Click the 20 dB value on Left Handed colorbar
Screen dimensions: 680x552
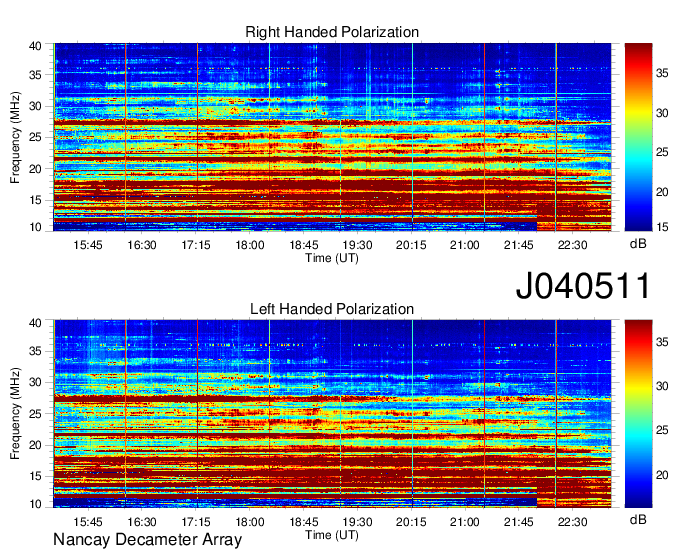662,475
